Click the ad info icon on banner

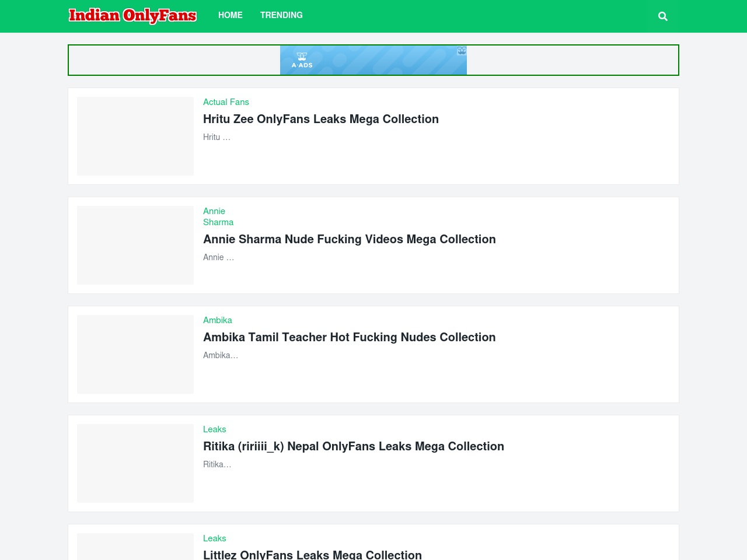pos(462,51)
